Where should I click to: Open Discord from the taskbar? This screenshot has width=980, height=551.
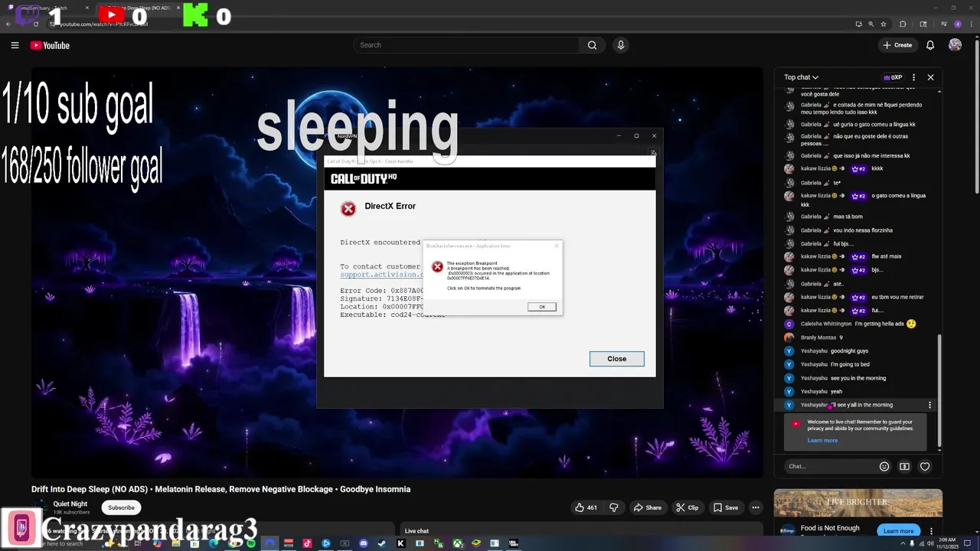click(364, 543)
